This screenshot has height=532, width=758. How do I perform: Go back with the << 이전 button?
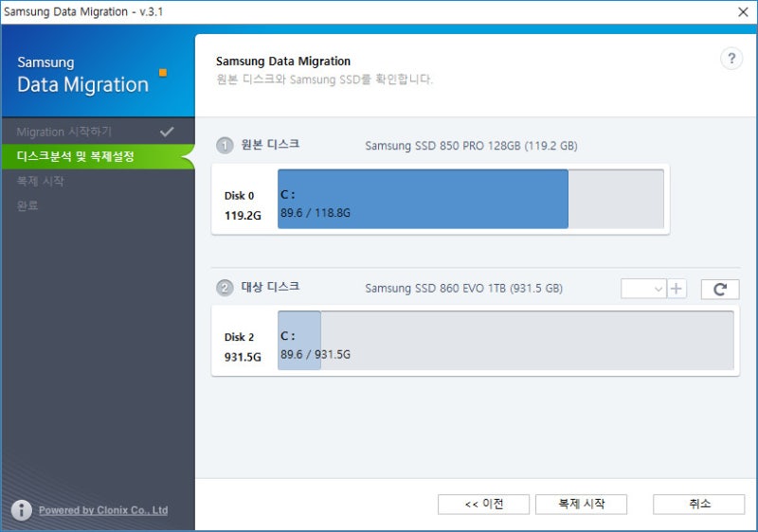point(483,504)
